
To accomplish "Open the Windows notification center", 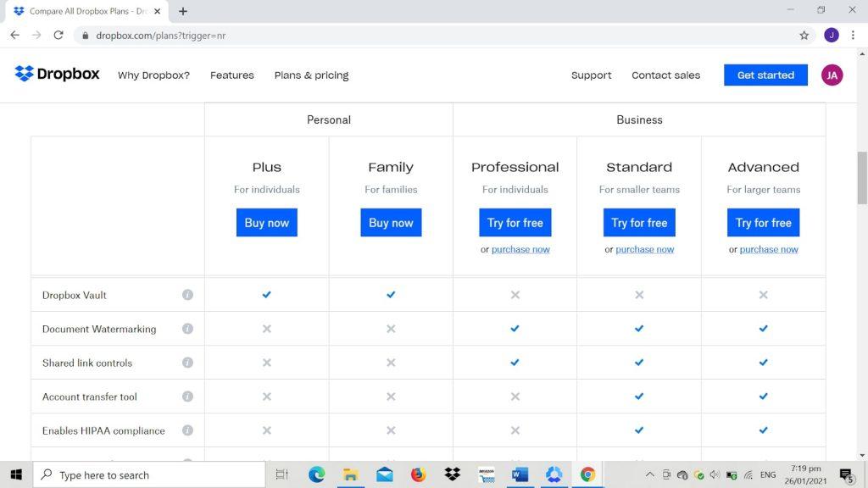I will click(847, 474).
